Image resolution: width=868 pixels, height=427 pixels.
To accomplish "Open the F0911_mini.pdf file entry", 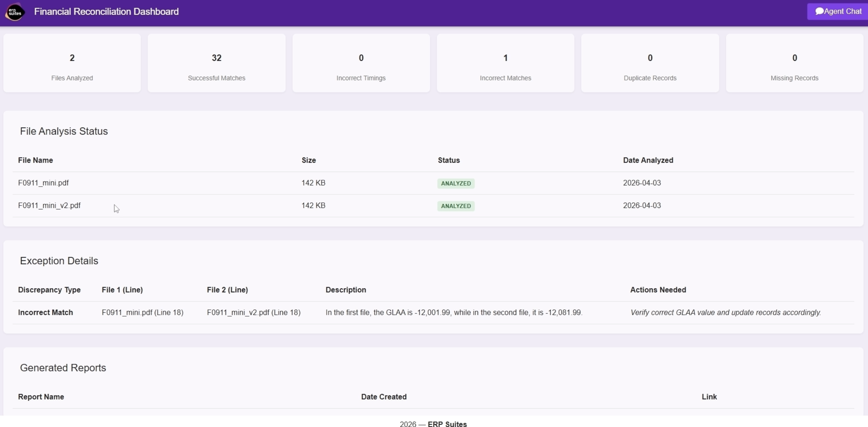I will pyautogui.click(x=43, y=183).
